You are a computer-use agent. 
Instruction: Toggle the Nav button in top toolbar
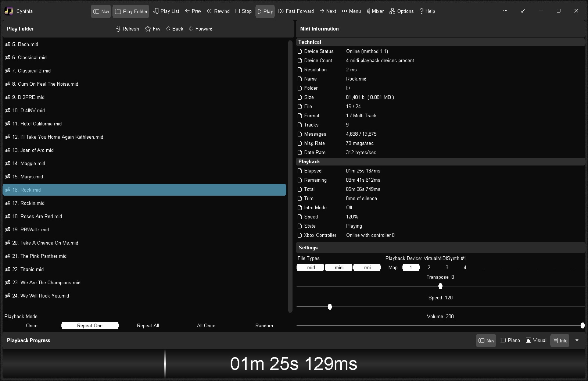coord(101,11)
